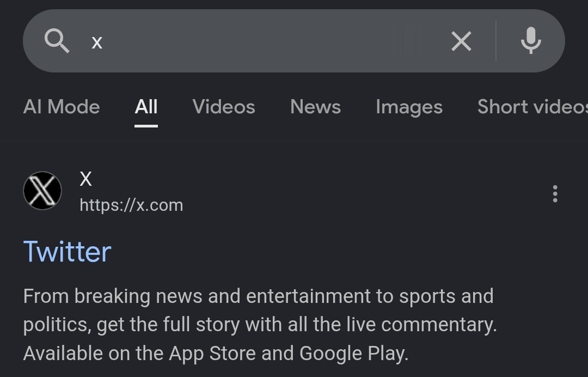Click the snippet text starting "From breaking news"
Viewport: 588px width, 377px height.
pos(260,325)
